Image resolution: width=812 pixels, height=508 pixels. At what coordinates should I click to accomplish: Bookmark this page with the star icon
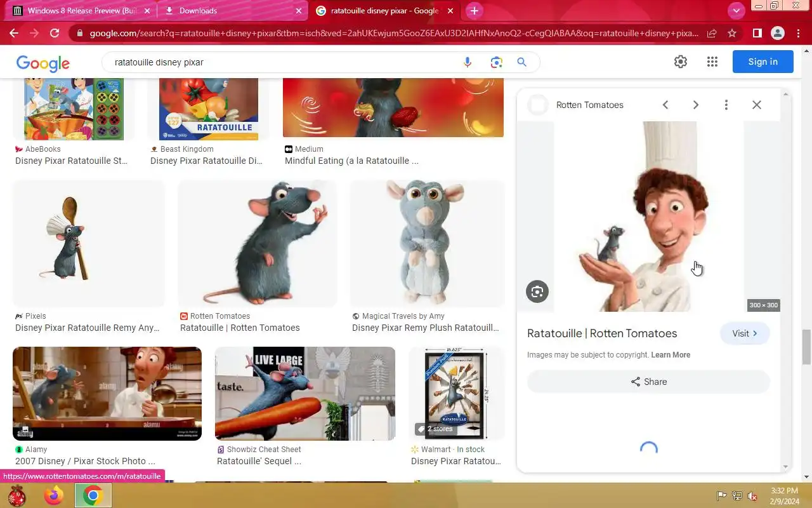tap(732, 33)
